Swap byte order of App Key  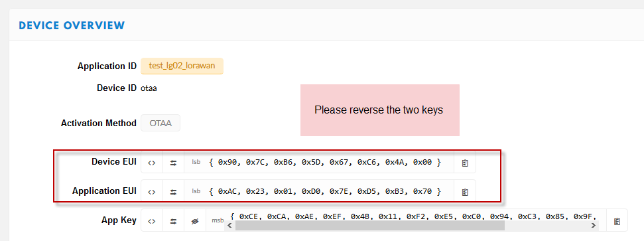pos(173,221)
